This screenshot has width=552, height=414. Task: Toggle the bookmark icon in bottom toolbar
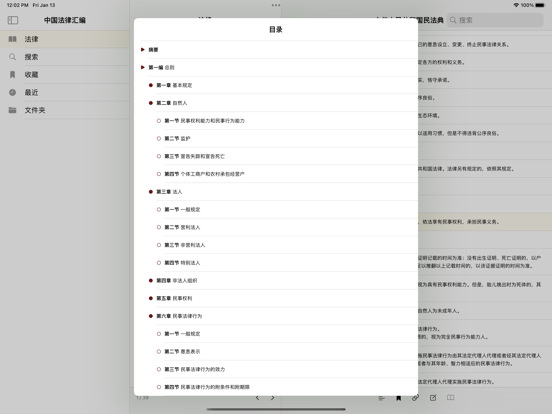(399, 398)
